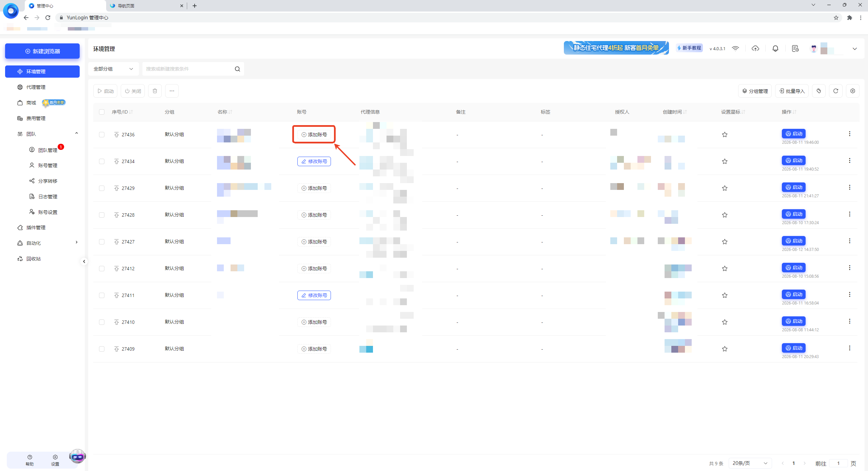The image size is (868, 471).
Task: Open the 全部分组 group dropdown
Action: 114,69
